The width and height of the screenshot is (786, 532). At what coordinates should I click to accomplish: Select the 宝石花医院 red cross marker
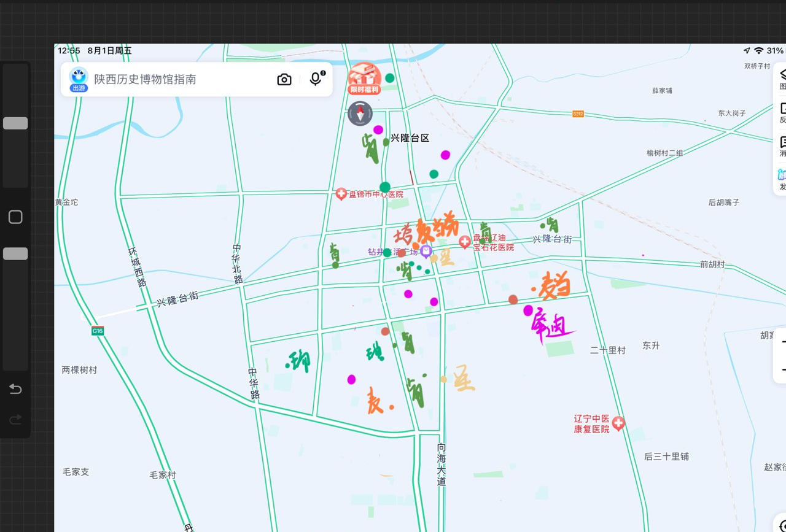465,242
